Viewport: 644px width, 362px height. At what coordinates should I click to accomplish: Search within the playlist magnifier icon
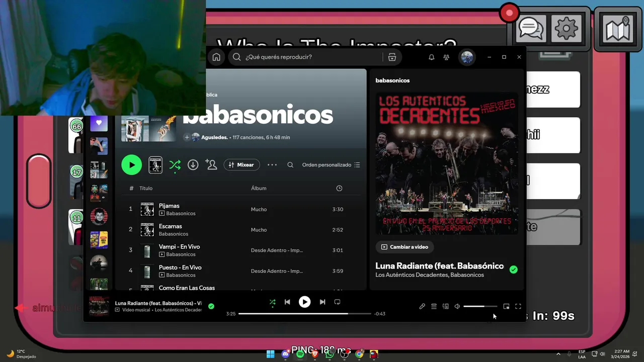tap(290, 165)
